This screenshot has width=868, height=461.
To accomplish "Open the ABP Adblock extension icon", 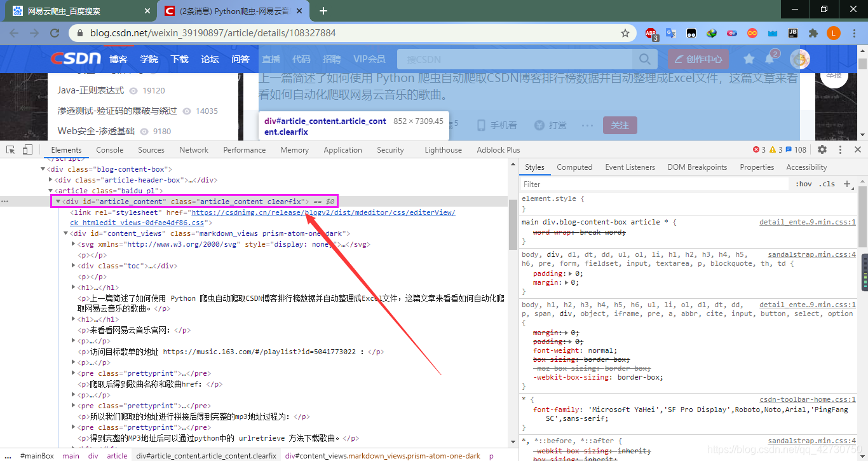I will (651, 34).
